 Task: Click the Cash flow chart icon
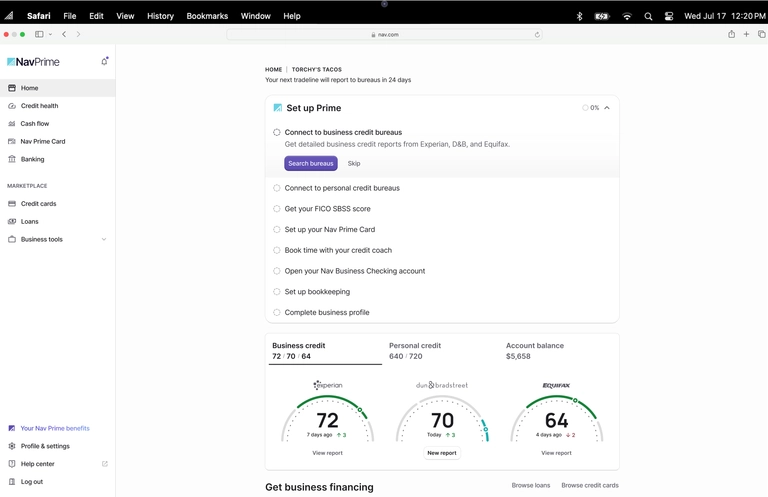click(x=12, y=123)
